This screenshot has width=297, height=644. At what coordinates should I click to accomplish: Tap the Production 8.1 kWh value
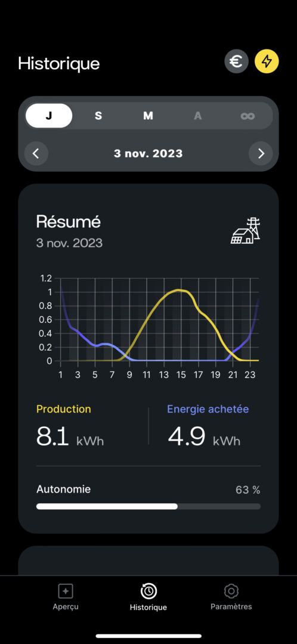[x=70, y=436]
